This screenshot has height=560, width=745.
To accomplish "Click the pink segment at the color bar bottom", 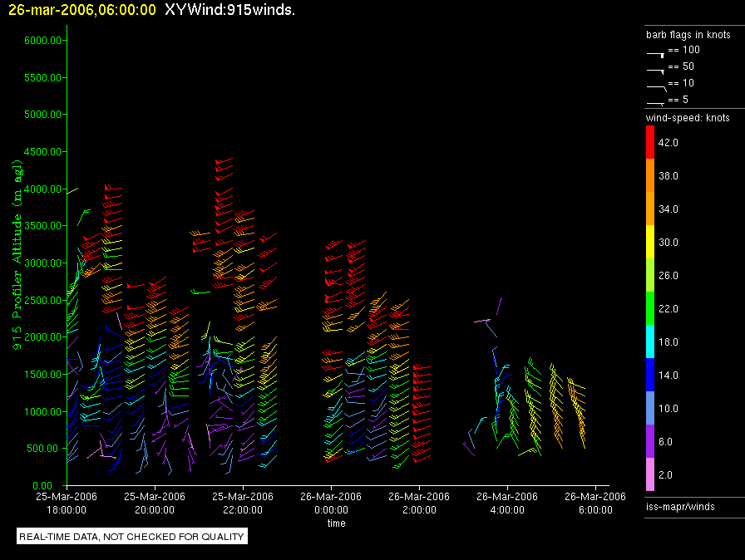I will pyautogui.click(x=651, y=475).
